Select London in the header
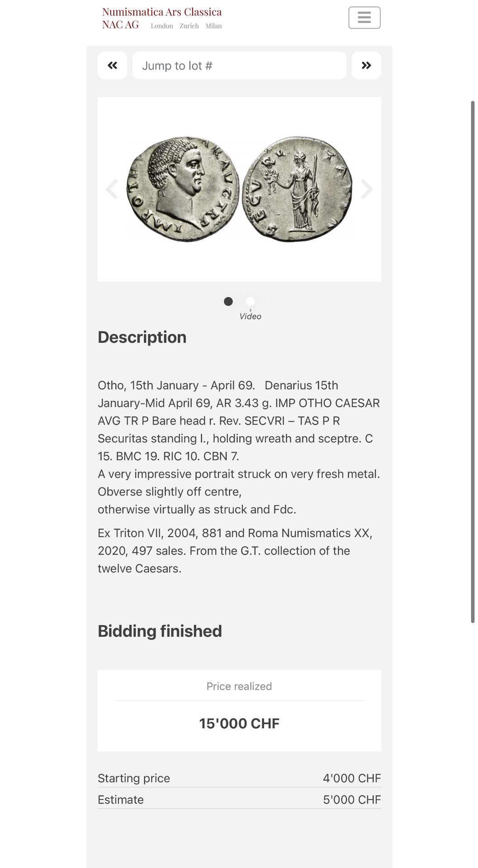 [162, 26]
